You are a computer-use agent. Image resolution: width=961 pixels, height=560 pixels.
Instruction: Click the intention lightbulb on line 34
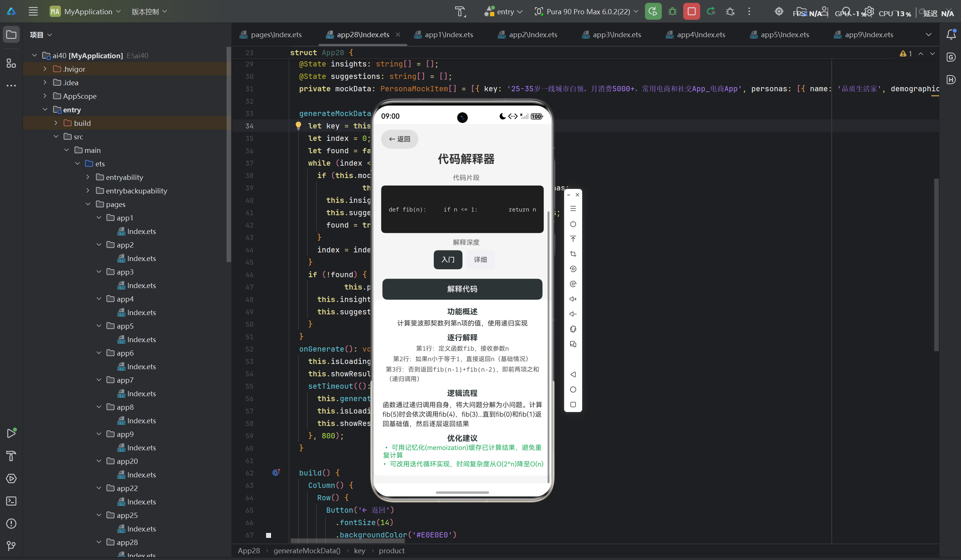click(x=298, y=125)
